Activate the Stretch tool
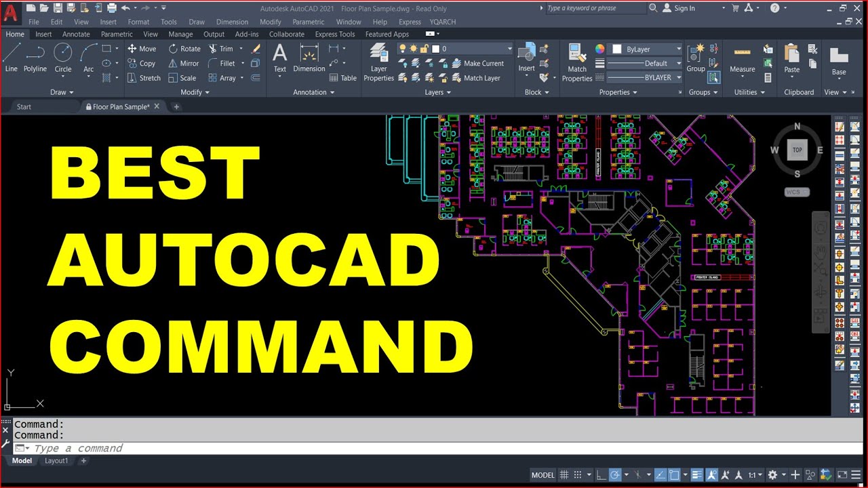 click(144, 78)
